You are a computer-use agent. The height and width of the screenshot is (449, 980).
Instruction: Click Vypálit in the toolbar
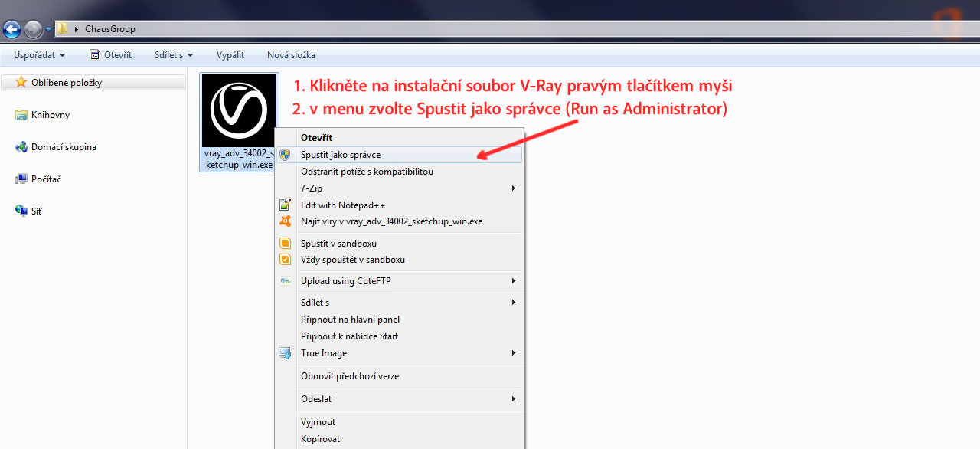[230, 55]
